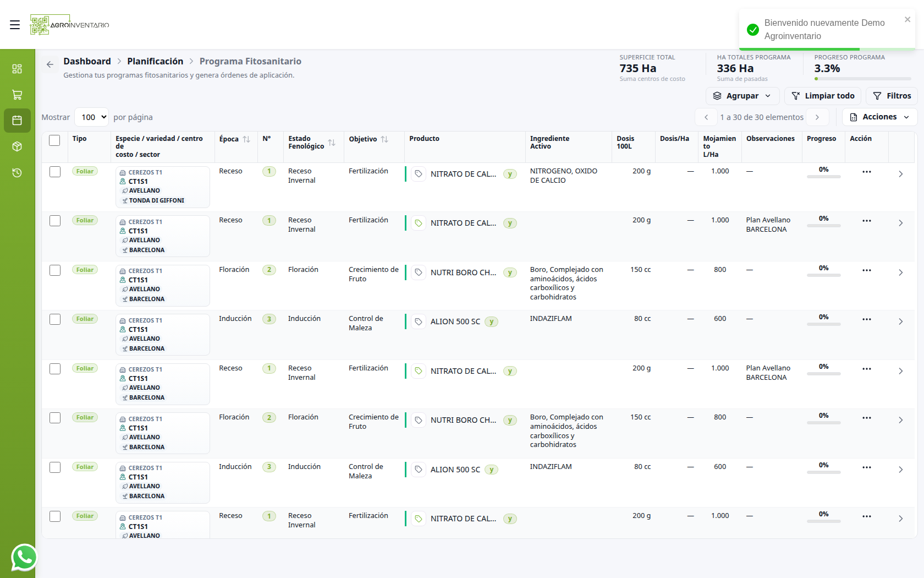Go to next page of elements
This screenshot has width=924, height=578.
pyautogui.click(x=817, y=117)
